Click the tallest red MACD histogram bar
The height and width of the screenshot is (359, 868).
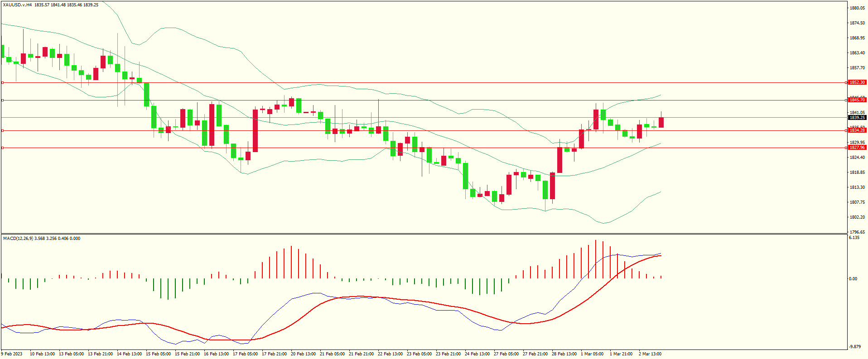coord(596,259)
